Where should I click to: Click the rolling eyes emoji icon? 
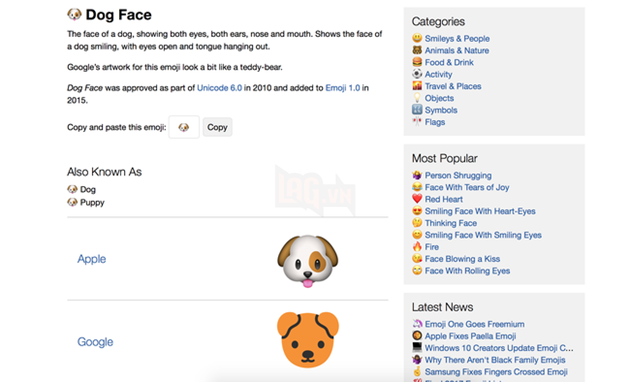(x=417, y=270)
